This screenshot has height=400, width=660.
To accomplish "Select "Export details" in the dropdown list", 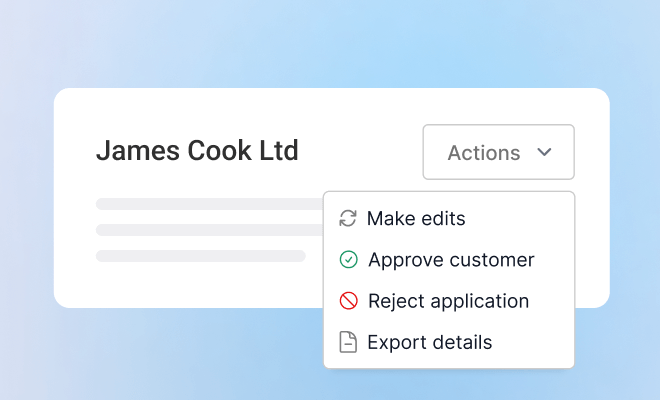I will point(430,342).
